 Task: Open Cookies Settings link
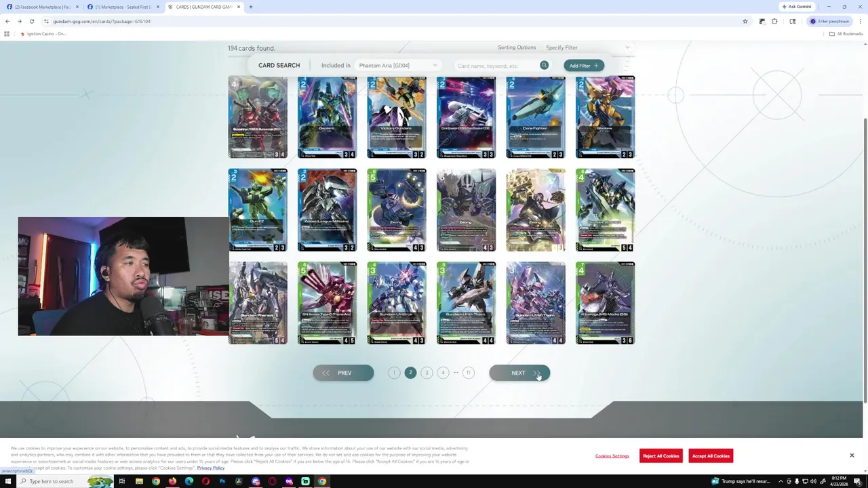tap(612, 456)
